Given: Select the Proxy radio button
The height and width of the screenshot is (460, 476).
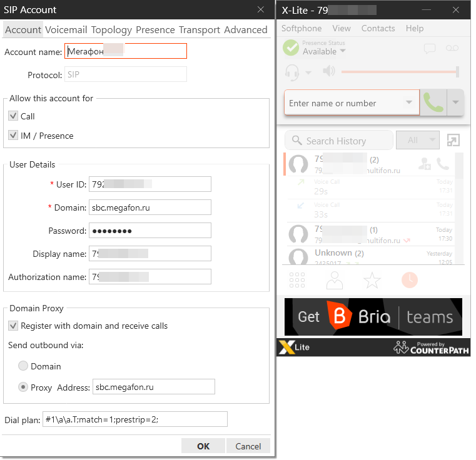Looking at the screenshot, I should pos(23,387).
